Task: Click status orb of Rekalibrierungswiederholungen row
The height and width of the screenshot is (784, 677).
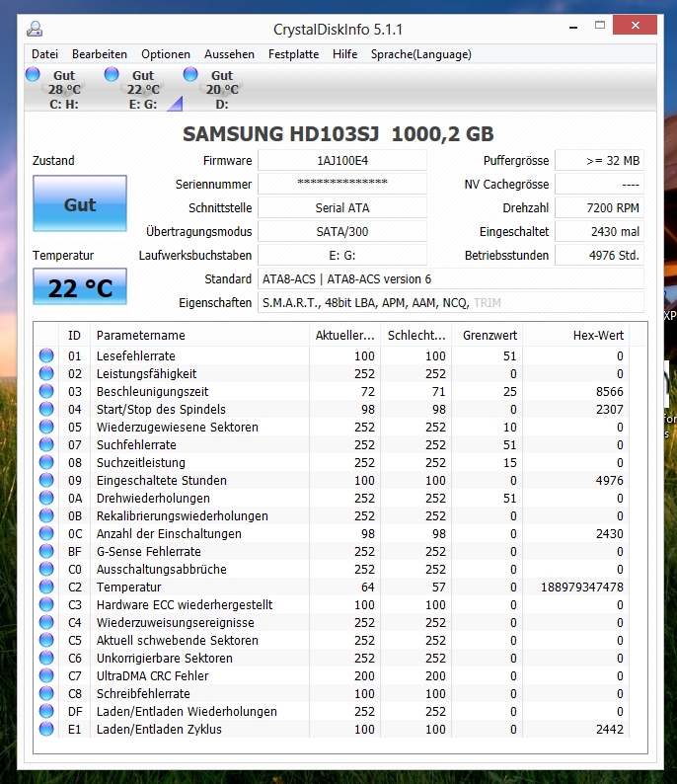Action: (x=46, y=515)
